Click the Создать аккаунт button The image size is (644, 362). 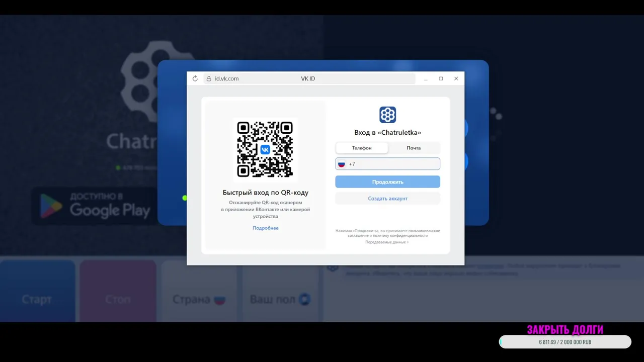(388, 199)
